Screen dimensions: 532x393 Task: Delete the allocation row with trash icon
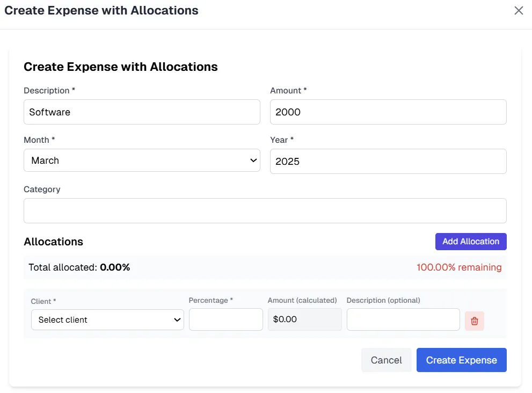point(475,321)
